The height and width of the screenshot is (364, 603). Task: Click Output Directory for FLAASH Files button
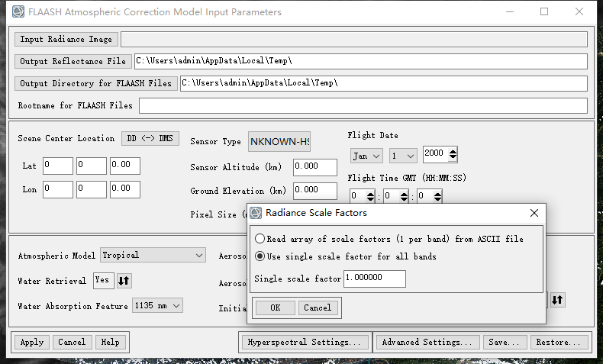click(95, 83)
